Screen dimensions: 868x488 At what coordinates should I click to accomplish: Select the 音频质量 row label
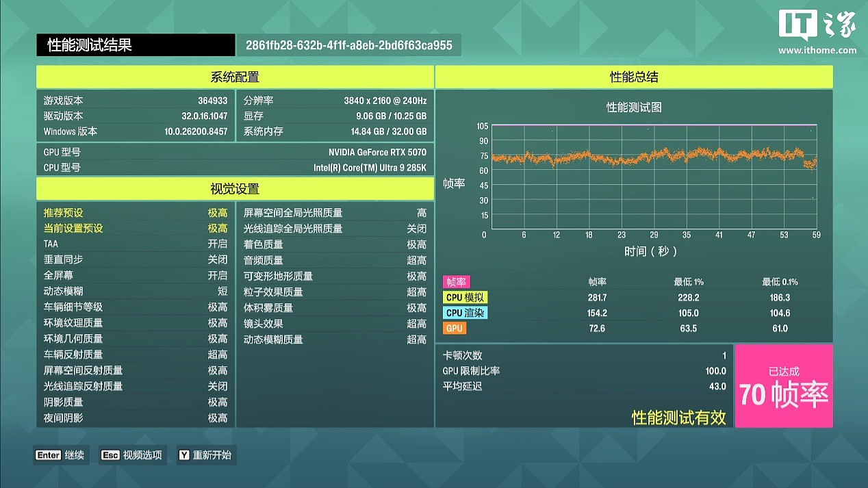264,260
